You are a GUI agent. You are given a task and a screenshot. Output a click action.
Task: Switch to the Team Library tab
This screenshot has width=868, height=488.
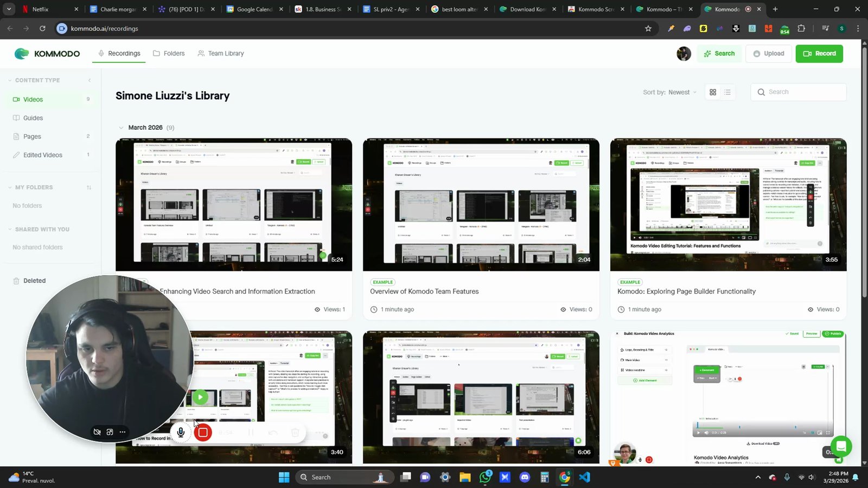(x=221, y=54)
